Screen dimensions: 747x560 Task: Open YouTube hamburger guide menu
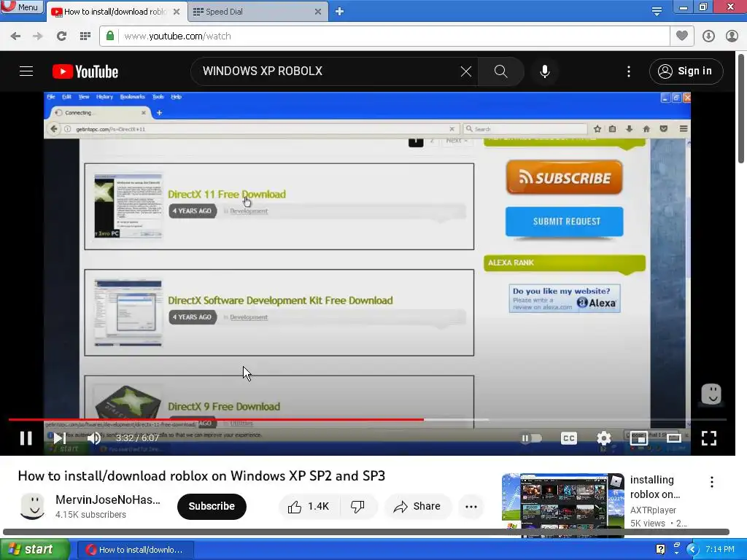(x=26, y=71)
